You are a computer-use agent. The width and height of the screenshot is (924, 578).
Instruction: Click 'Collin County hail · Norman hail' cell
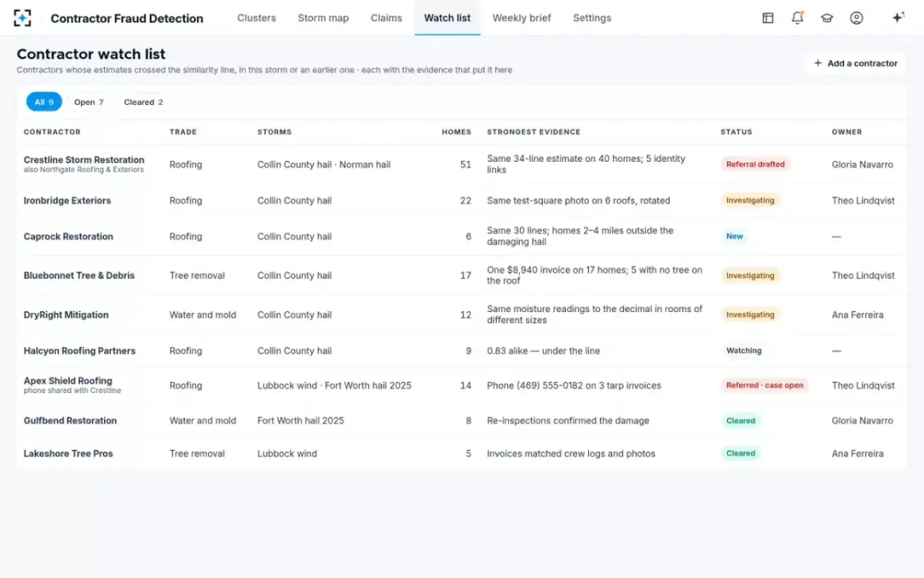point(324,164)
